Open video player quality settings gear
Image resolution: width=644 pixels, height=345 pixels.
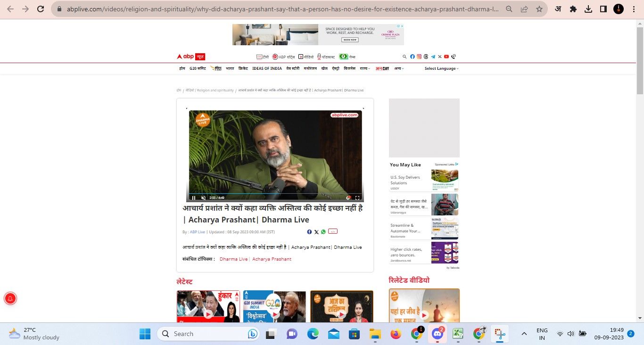point(348,198)
